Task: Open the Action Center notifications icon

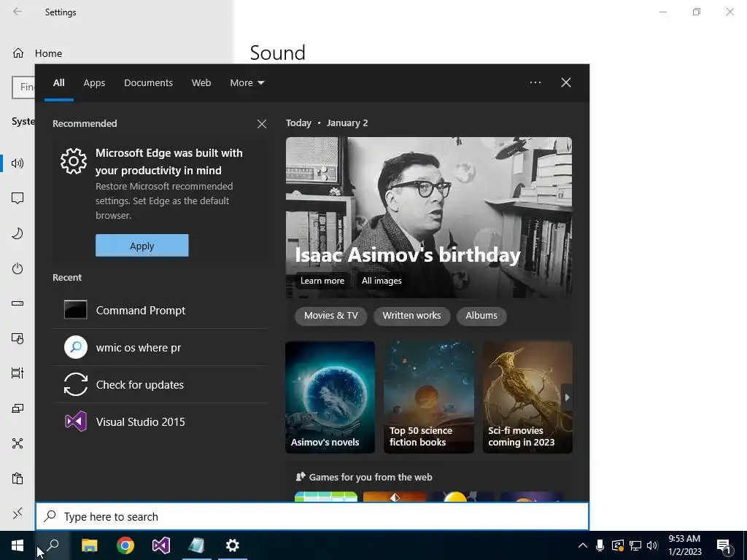Action: pyautogui.click(x=724, y=547)
